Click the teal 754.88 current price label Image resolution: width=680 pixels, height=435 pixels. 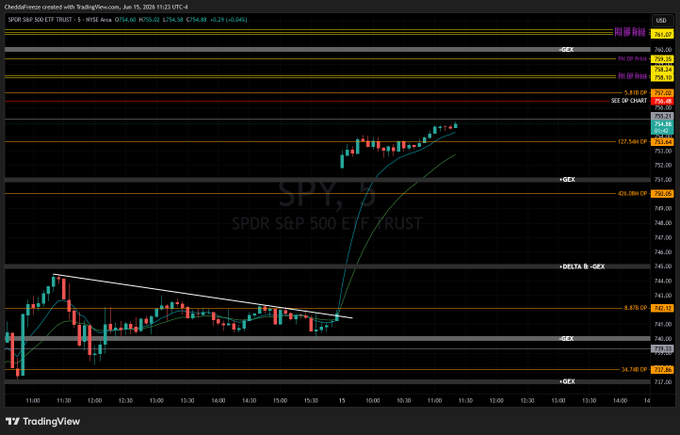663,124
